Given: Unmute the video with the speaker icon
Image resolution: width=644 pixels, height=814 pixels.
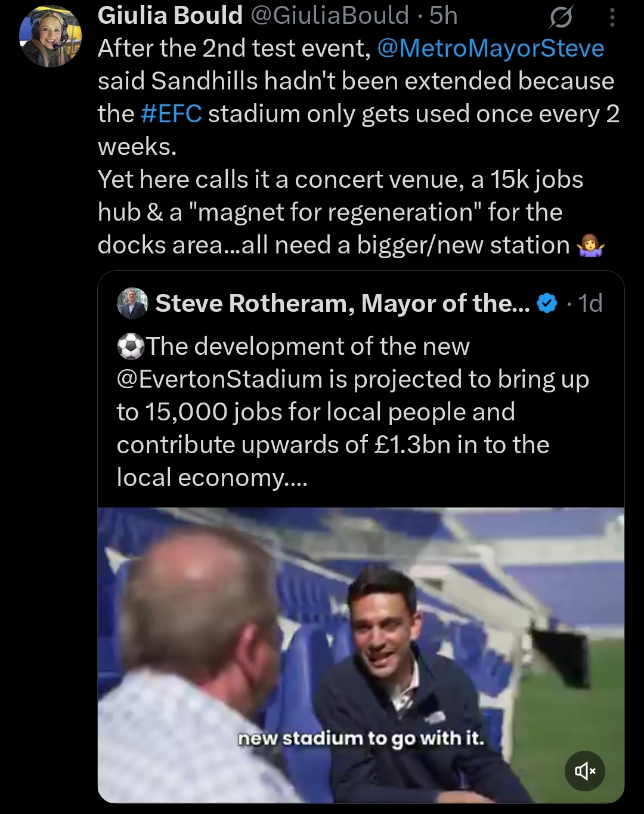Looking at the screenshot, I should coord(584,770).
